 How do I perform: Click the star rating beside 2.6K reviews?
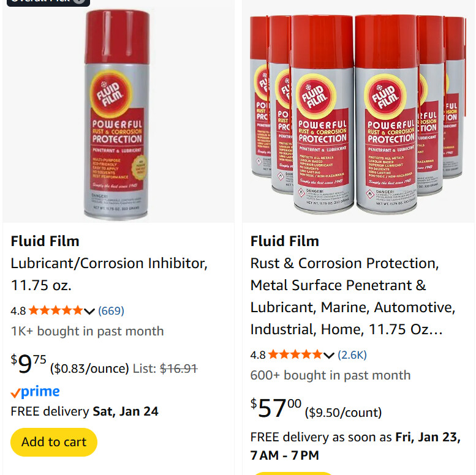tap(295, 355)
